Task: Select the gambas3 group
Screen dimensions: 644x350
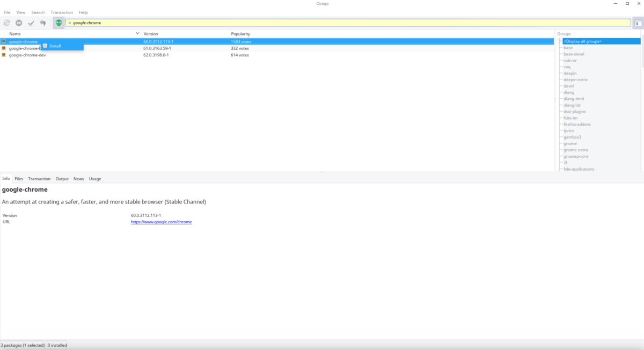Action: tap(573, 137)
